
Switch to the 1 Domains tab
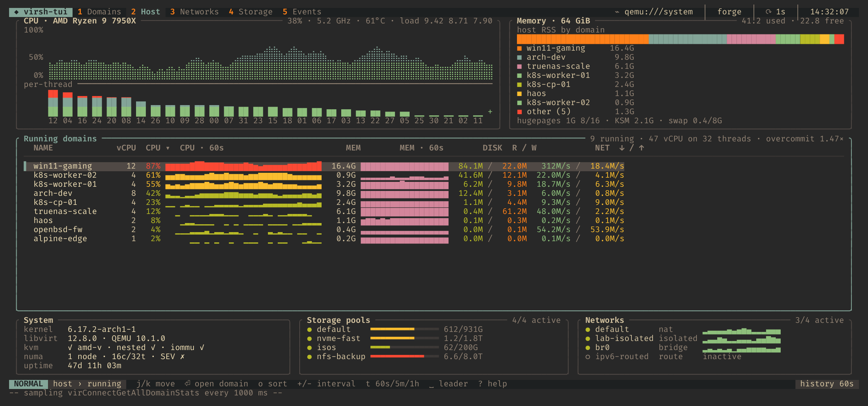[99, 12]
